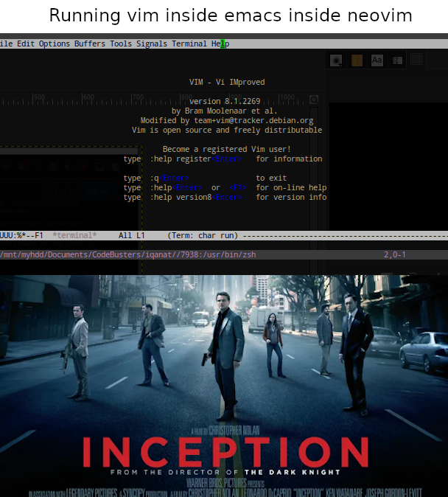
Task: Click the dimmed 'Sign up' button behind terminal
Action: coord(97,190)
